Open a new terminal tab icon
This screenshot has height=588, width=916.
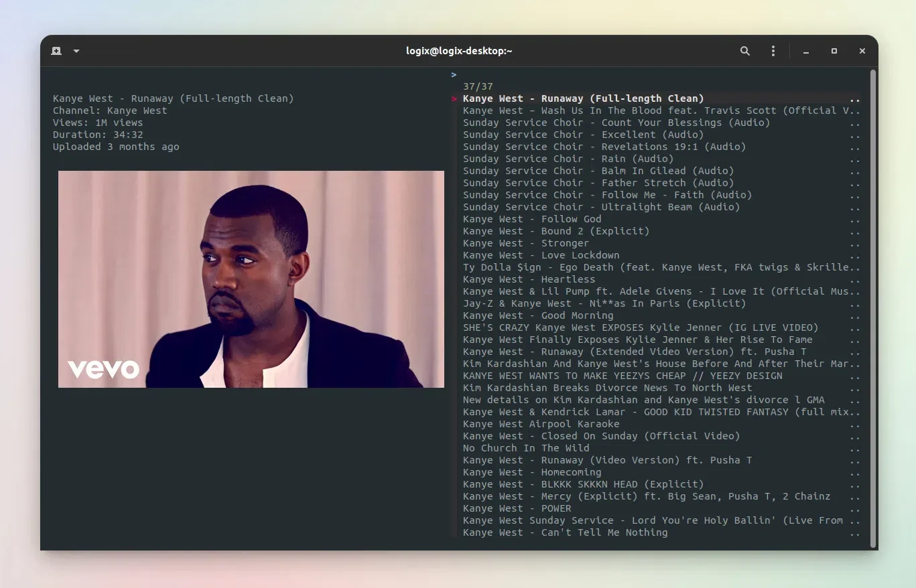[x=56, y=51]
